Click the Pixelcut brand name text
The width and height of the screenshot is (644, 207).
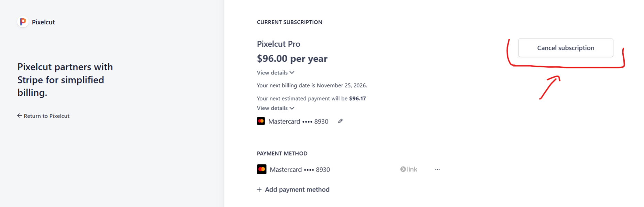43,22
